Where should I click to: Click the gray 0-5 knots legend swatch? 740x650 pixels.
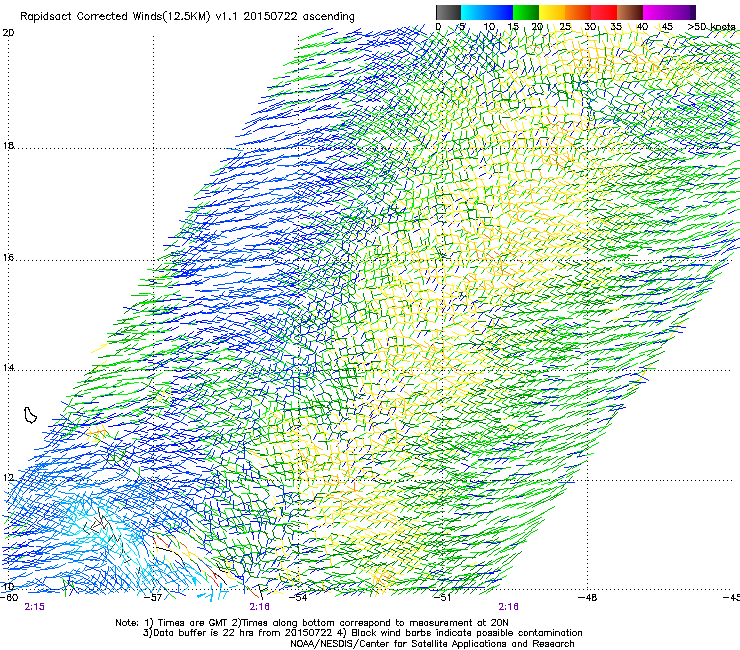coord(448,12)
